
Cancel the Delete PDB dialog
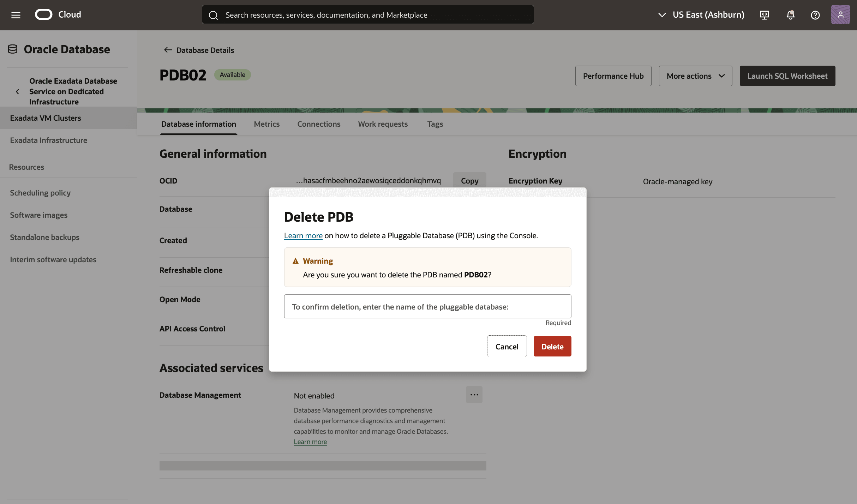tap(507, 346)
